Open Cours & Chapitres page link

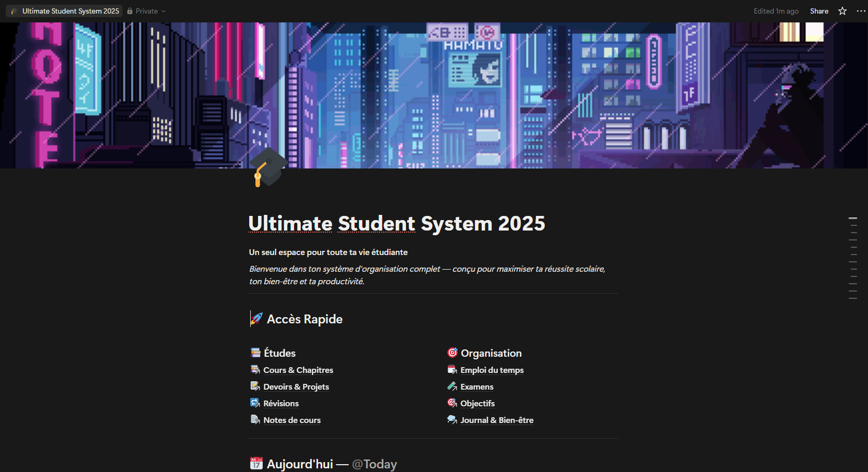tap(298, 370)
